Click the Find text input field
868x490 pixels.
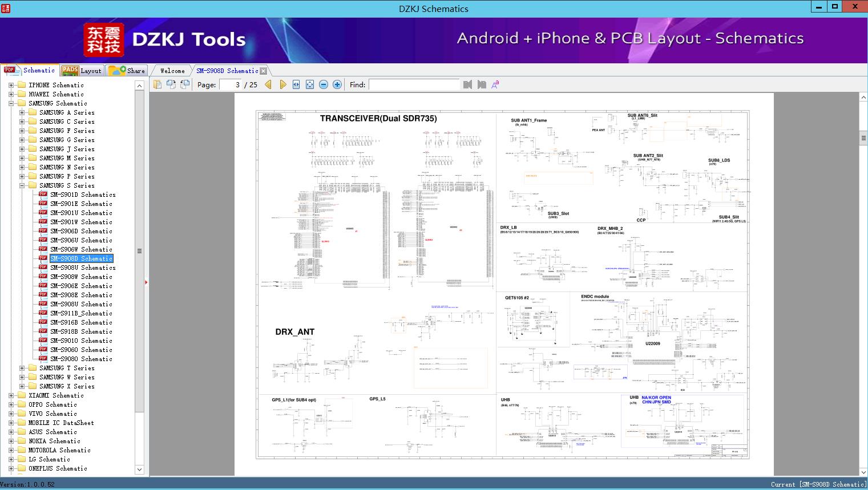tap(414, 84)
